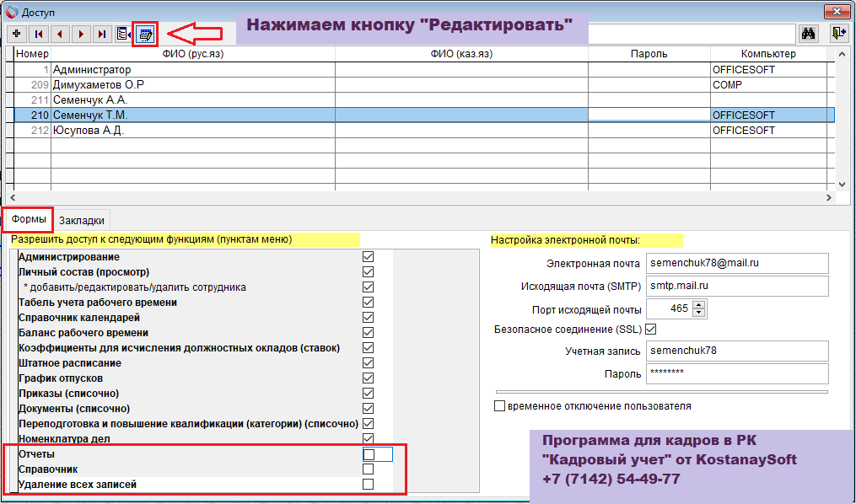Toggle добавить/редактировать/удалить сотрудника checkbox
856x504 pixels.
368,287
